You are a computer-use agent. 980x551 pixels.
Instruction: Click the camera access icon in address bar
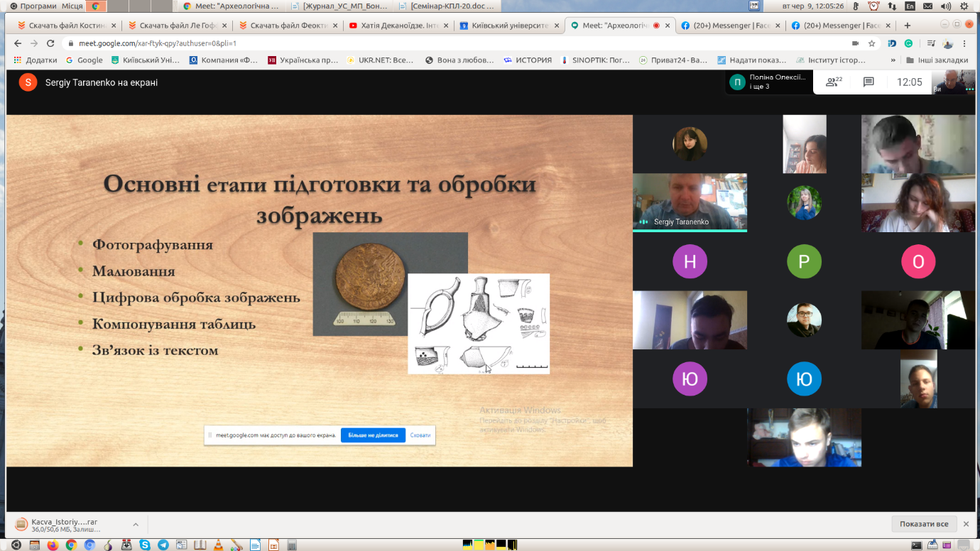point(854,43)
